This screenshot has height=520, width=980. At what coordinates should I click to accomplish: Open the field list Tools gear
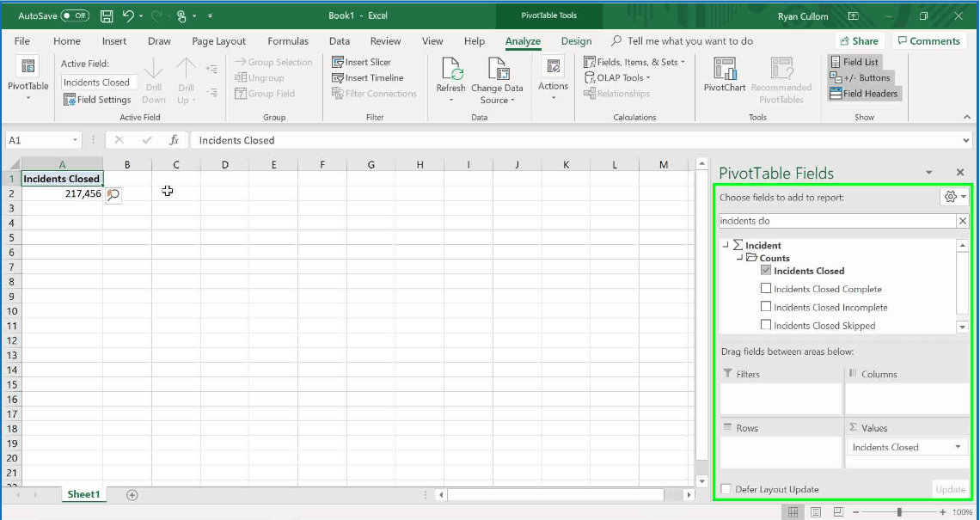click(954, 197)
